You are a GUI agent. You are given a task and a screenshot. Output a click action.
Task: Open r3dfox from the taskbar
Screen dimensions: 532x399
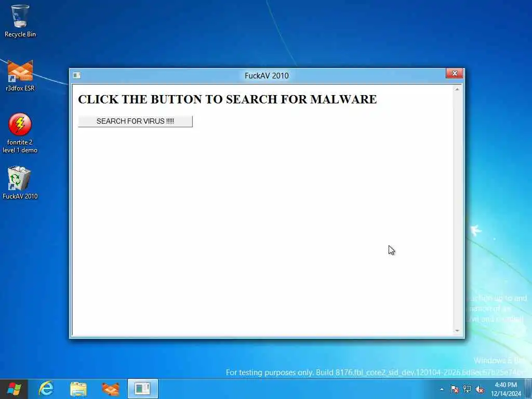point(111,389)
